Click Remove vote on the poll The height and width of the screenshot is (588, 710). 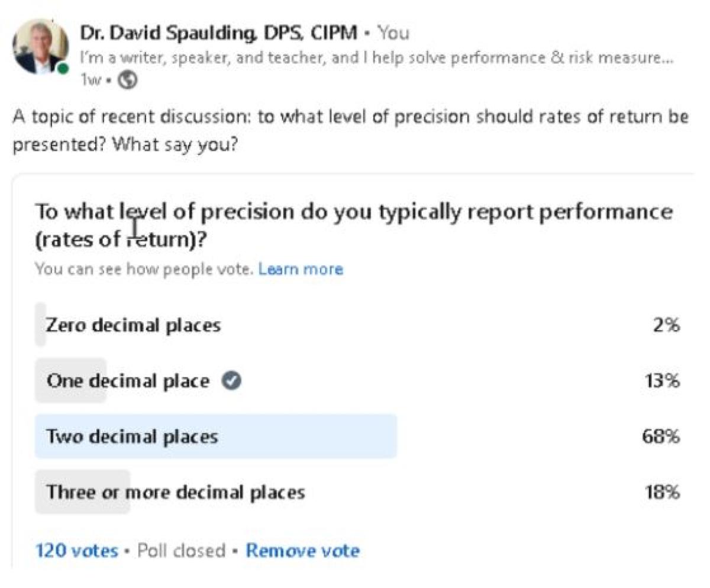(302, 551)
